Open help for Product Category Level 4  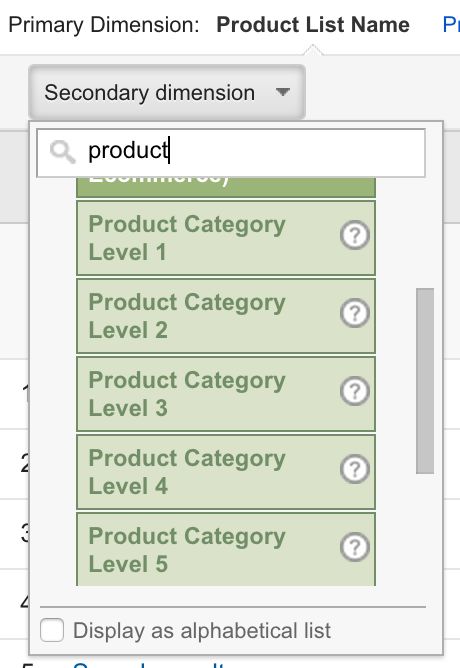(x=355, y=469)
